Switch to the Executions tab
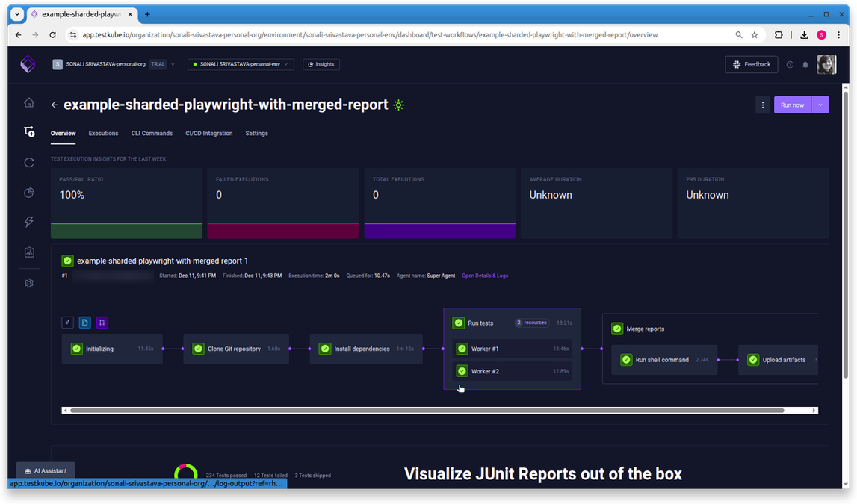This screenshot has height=504, width=857. tap(103, 133)
